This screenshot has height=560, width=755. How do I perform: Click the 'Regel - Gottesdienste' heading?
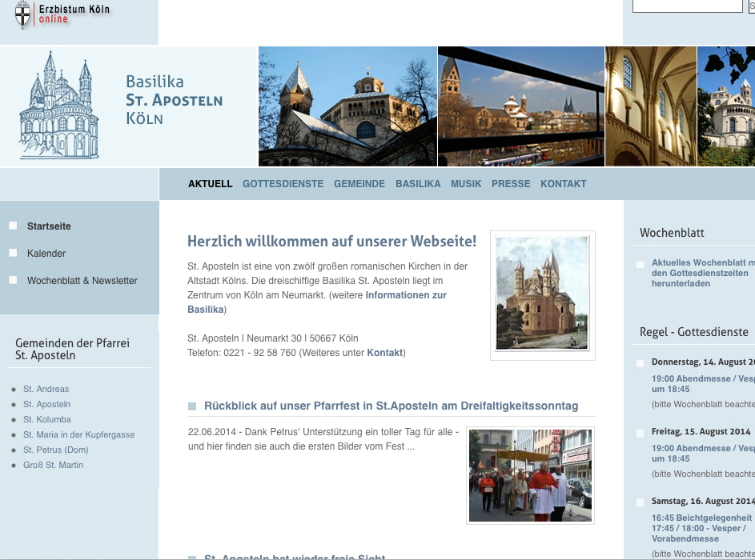(x=694, y=332)
